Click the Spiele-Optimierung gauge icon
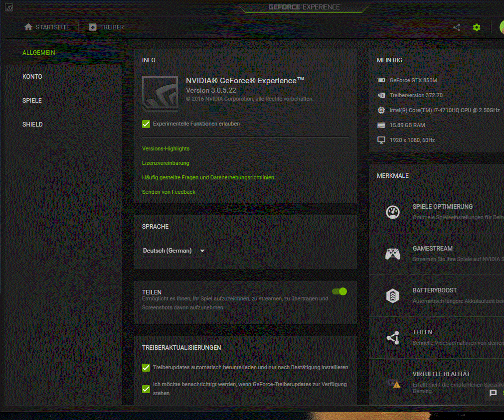The height and width of the screenshot is (420, 504). 393,212
